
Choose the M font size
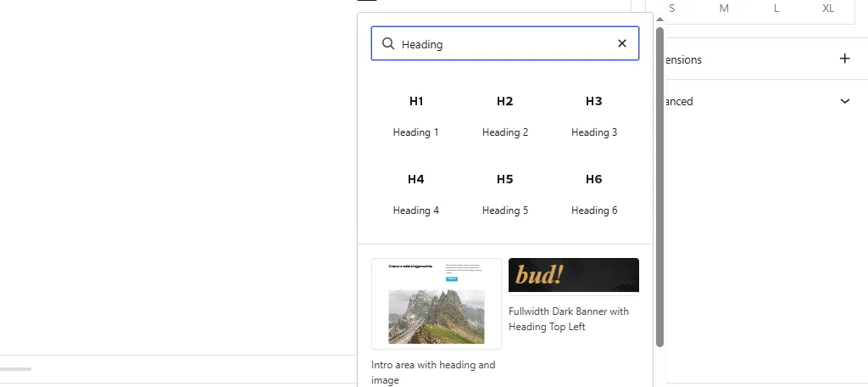[724, 8]
